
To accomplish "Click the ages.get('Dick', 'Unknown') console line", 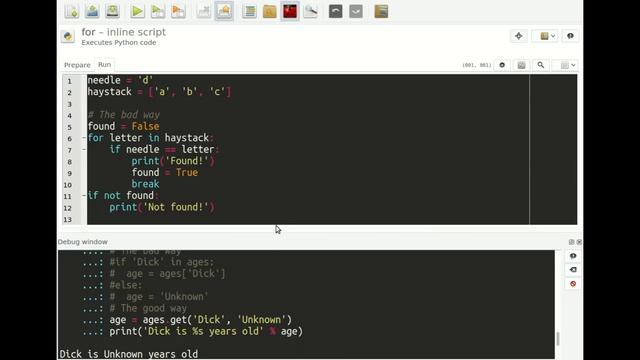I will point(200,320).
